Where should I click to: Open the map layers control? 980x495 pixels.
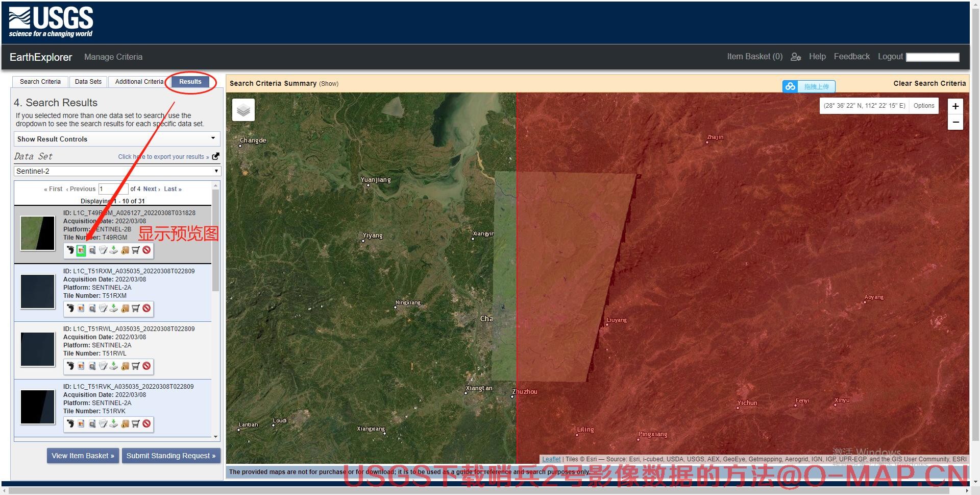(x=243, y=110)
